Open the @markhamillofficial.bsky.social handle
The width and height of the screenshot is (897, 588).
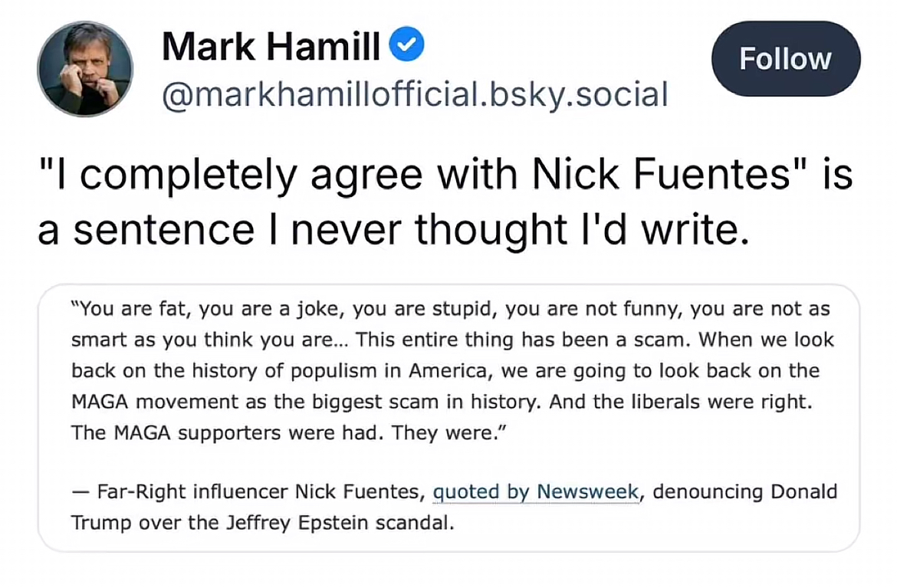[415, 94]
